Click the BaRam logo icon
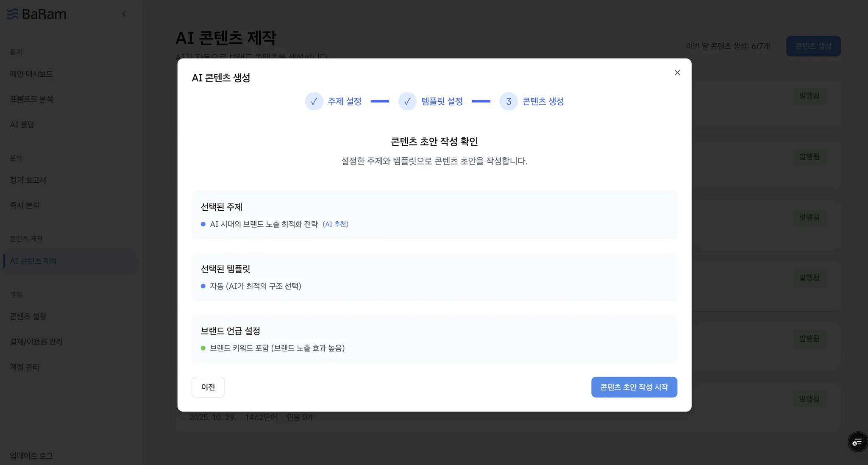Image resolution: width=868 pixels, height=465 pixels. click(x=12, y=14)
